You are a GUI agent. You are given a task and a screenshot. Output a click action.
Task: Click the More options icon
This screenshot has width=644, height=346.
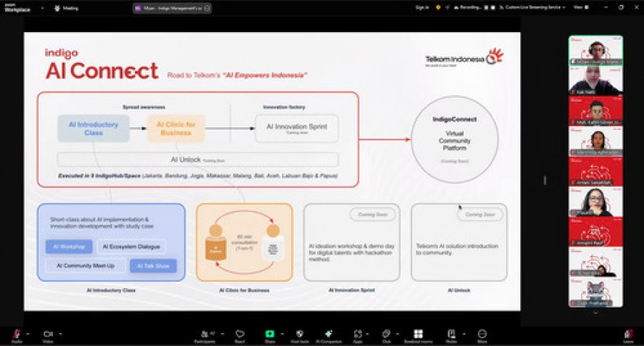tap(482, 334)
